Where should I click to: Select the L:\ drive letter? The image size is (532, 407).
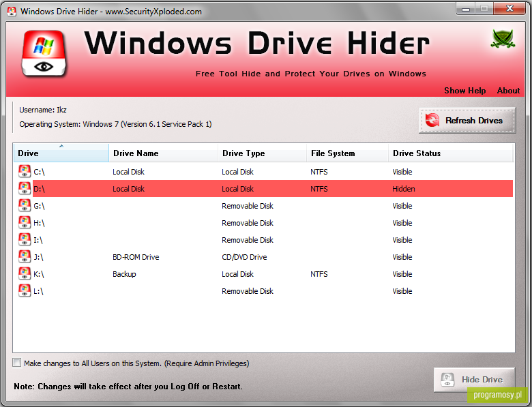38,291
